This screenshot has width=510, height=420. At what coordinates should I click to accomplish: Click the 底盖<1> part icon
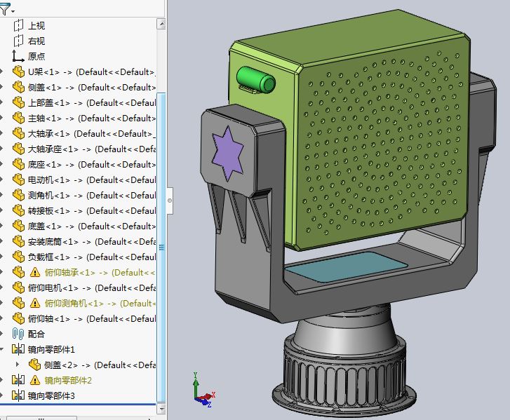[18, 226]
